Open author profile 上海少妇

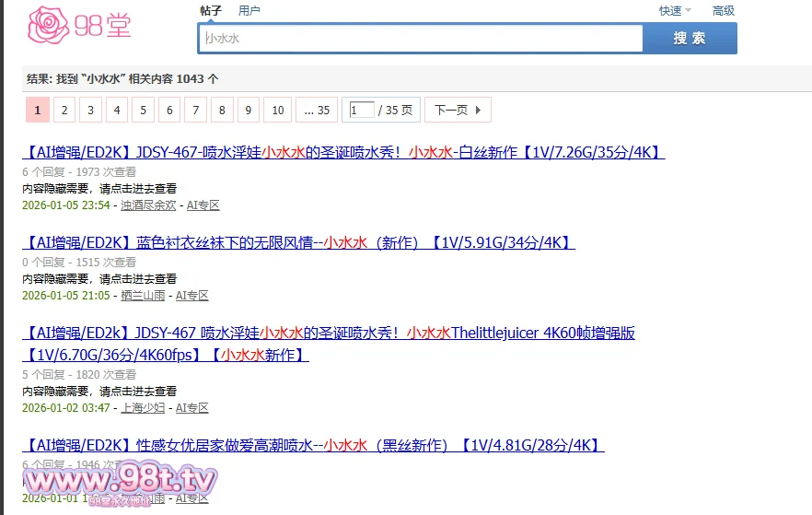coord(143,408)
